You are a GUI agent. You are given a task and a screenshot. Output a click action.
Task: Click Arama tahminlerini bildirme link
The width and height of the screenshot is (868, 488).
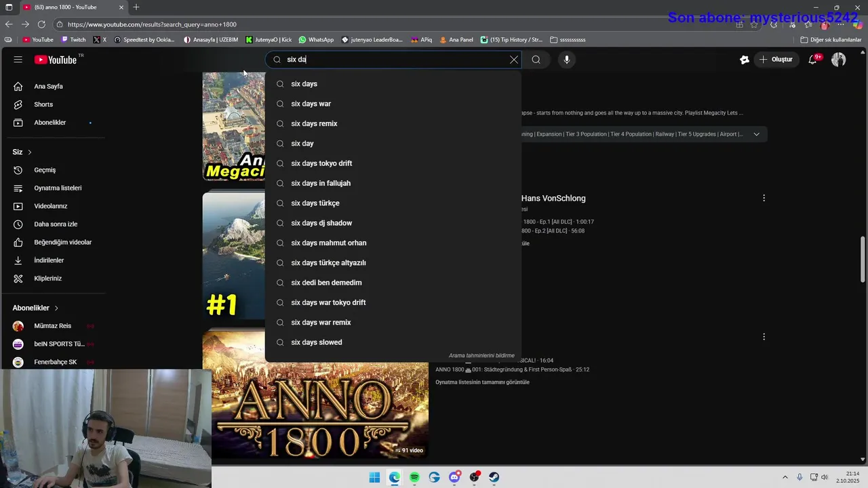click(x=481, y=355)
